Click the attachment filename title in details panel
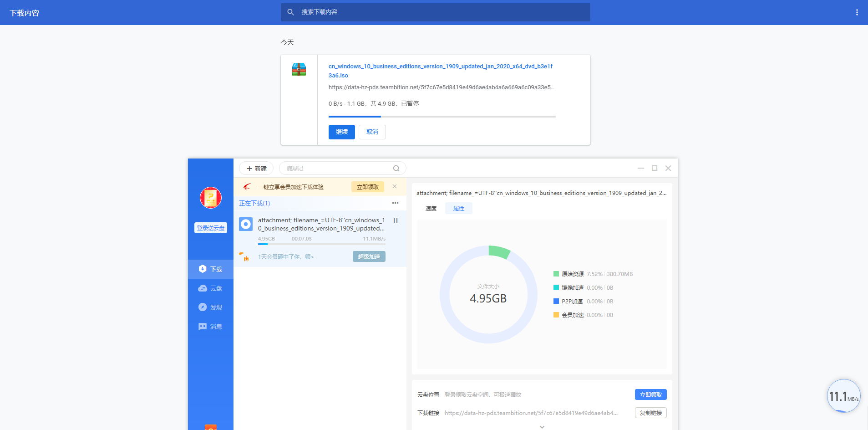This screenshot has width=868, height=430. coord(542,193)
